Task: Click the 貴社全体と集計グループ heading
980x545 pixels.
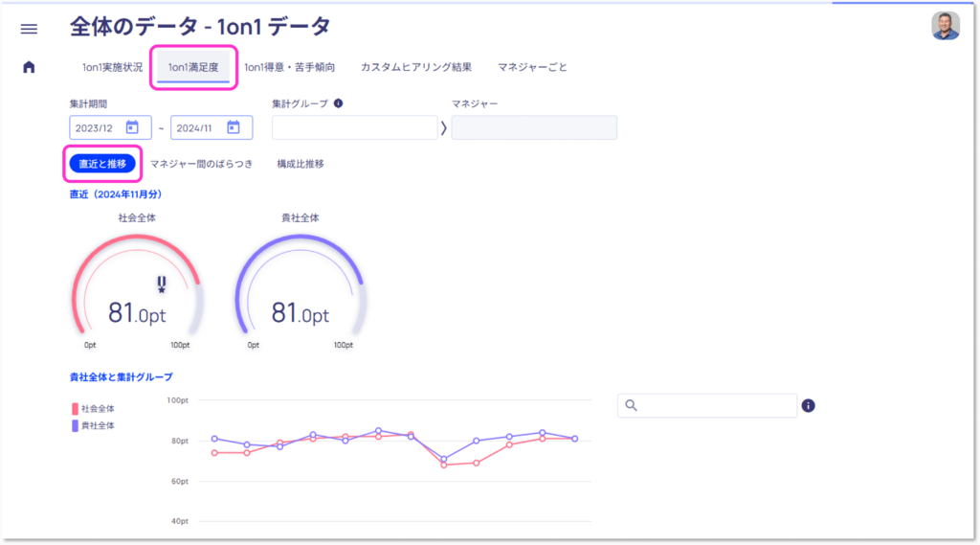Action: (122, 376)
